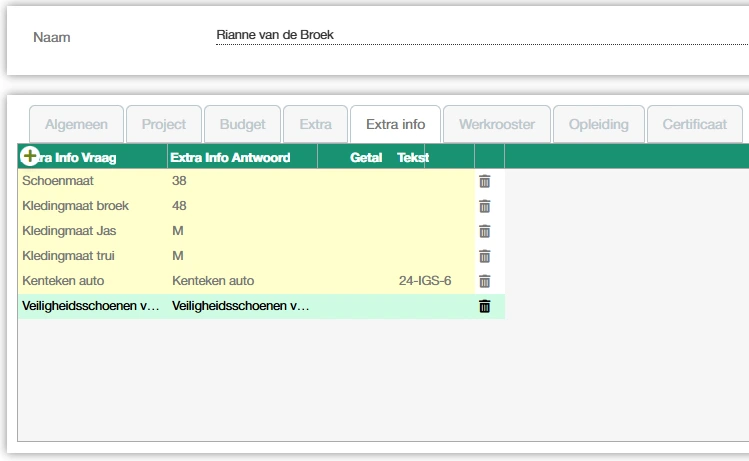Image resolution: width=749 pixels, height=461 pixels.
Task: Delete the Kledingmaat trui row
Action: (485, 256)
